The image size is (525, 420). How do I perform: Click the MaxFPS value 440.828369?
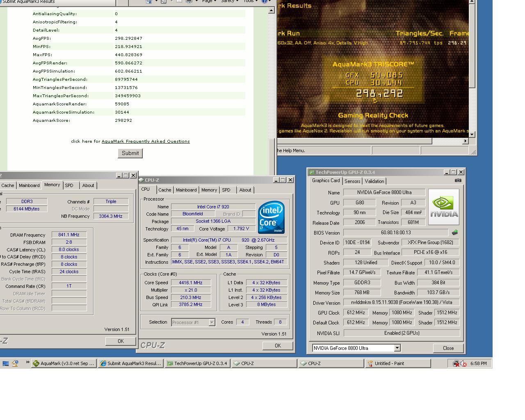tap(128, 55)
